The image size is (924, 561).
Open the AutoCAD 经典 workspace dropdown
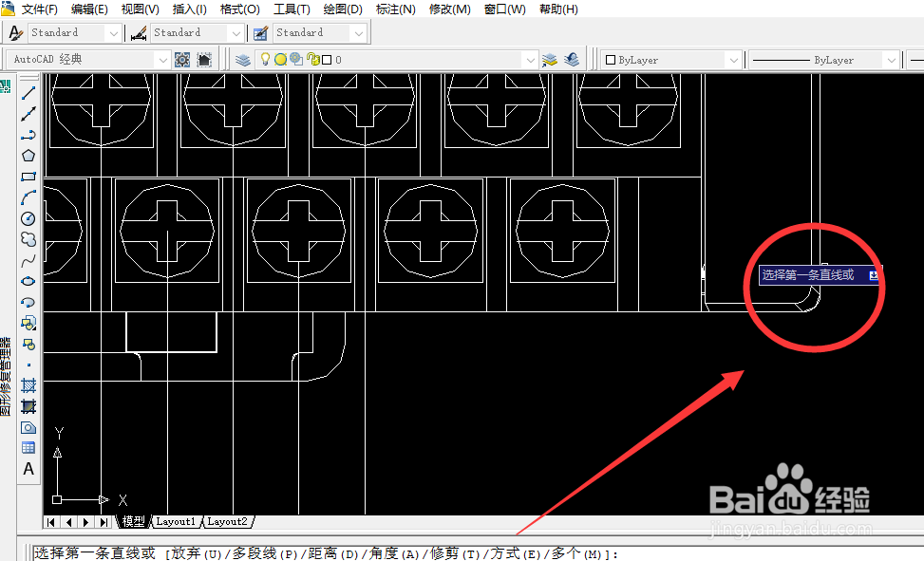[x=162, y=60]
